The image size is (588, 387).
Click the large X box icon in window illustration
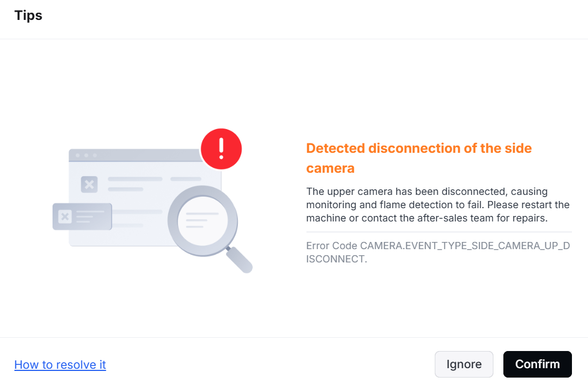pos(89,184)
